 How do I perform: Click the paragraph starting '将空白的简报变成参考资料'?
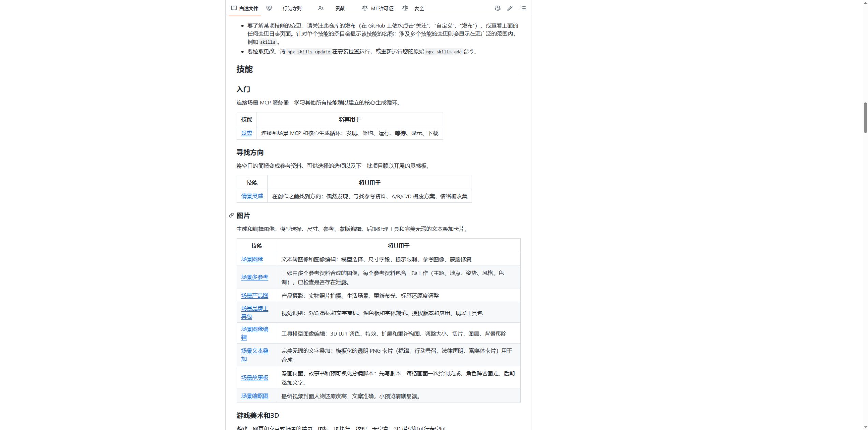point(334,166)
